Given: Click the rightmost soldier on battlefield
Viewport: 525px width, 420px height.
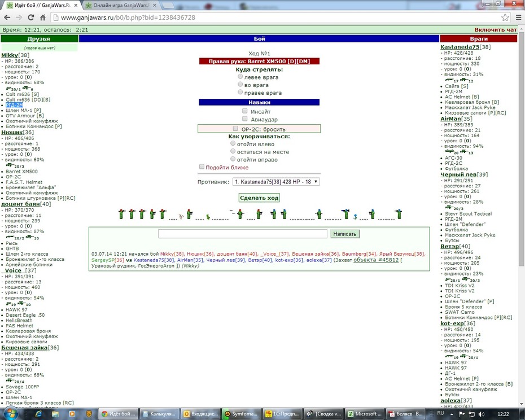Looking at the screenshot, I should (399, 214).
